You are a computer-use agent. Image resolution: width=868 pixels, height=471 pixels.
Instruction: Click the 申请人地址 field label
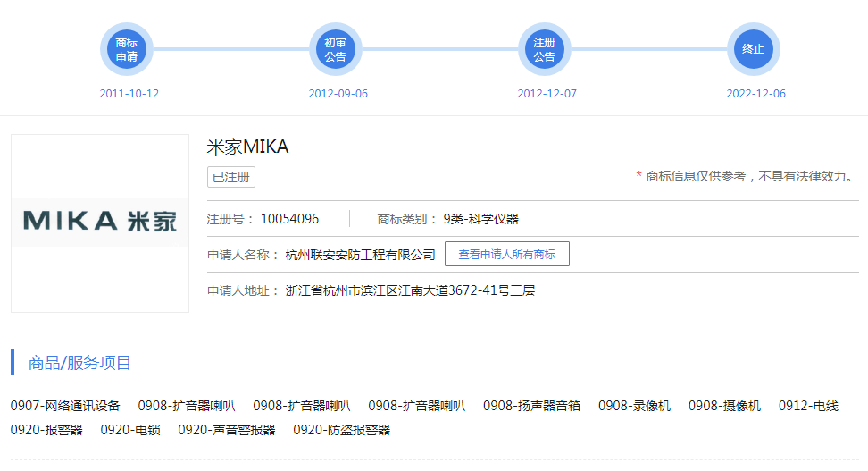(243, 290)
